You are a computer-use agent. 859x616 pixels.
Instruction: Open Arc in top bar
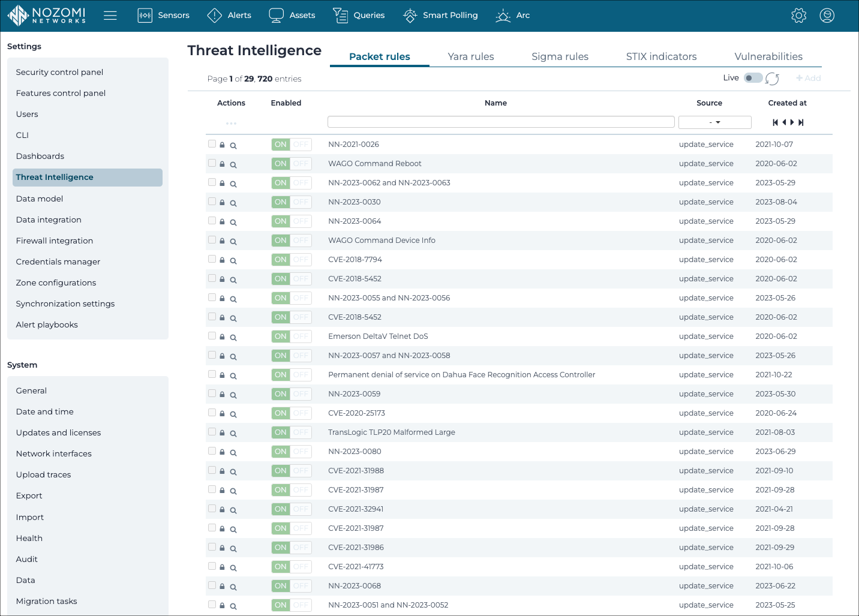513,16
